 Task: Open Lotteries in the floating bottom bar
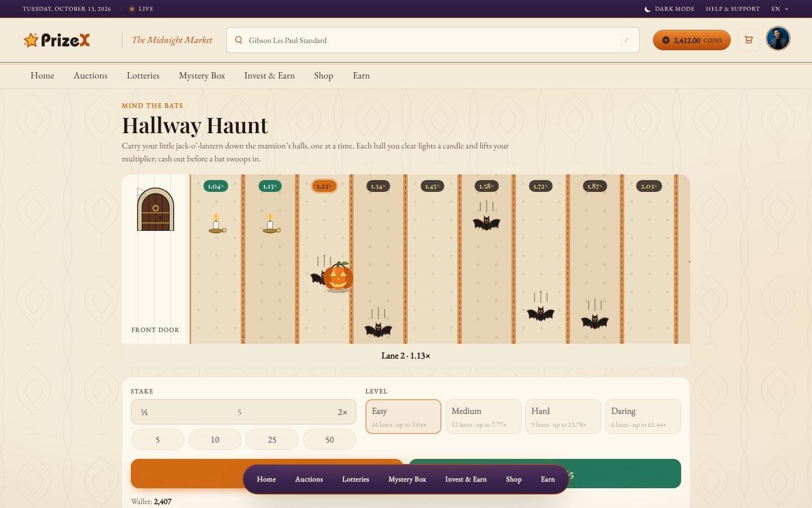click(355, 479)
